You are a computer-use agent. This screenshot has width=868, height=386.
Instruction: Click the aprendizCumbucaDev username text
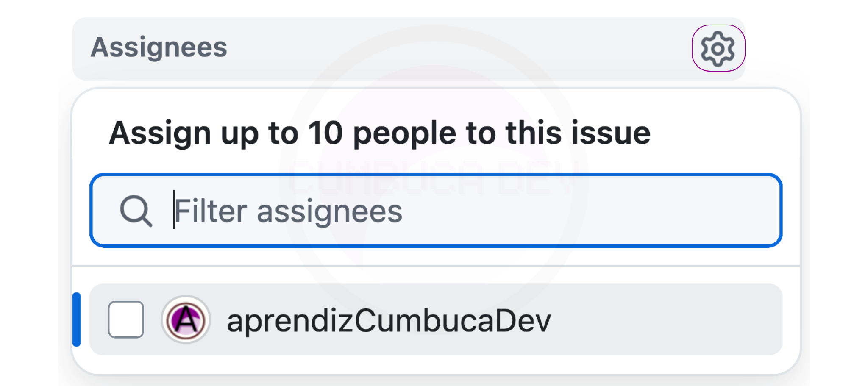point(389,321)
